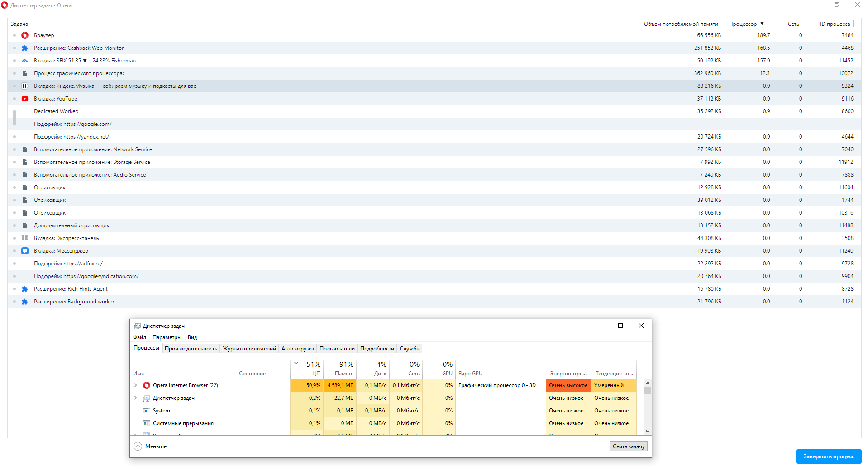Viewport: 868px width, 470px height.
Task: Click the Дополнительный отрисовщик document icon
Action: tap(25, 225)
